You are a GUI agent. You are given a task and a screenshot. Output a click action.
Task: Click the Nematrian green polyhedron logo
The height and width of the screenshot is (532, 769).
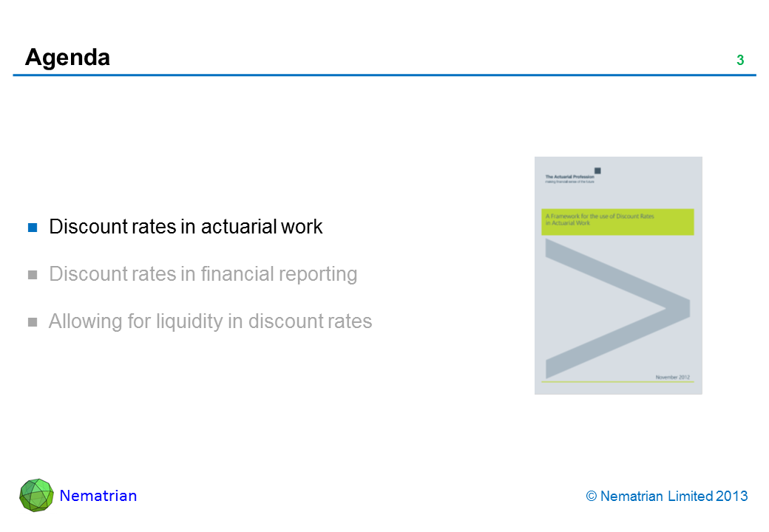coord(36,496)
